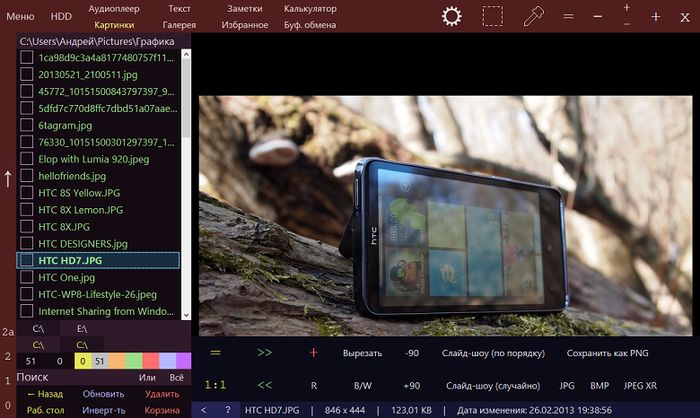Go to previous image with << arrows
Viewport: 700px width, 418px height.
pyautogui.click(x=265, y=385)
